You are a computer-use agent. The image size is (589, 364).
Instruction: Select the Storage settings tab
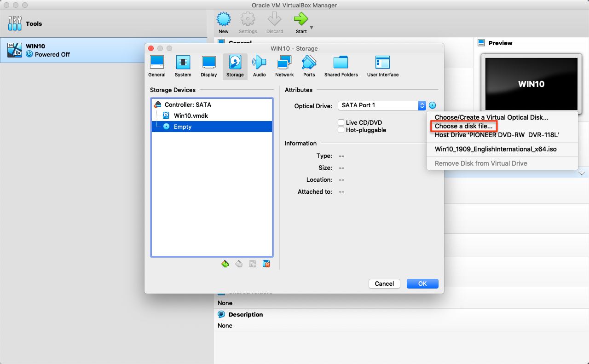coord(235,66)
